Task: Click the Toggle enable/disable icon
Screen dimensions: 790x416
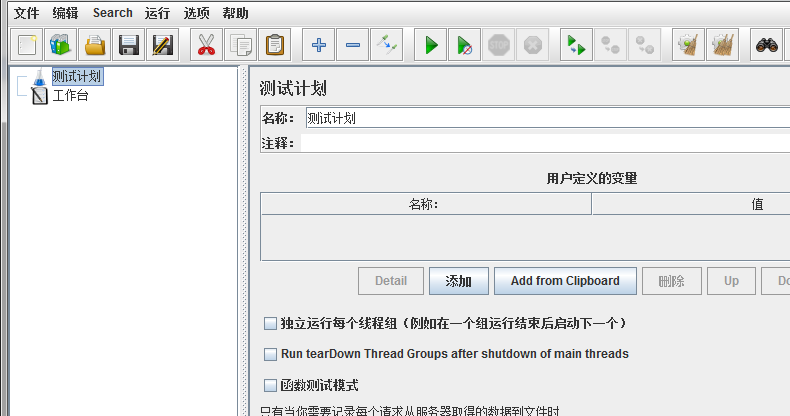Action: [386, 45]
